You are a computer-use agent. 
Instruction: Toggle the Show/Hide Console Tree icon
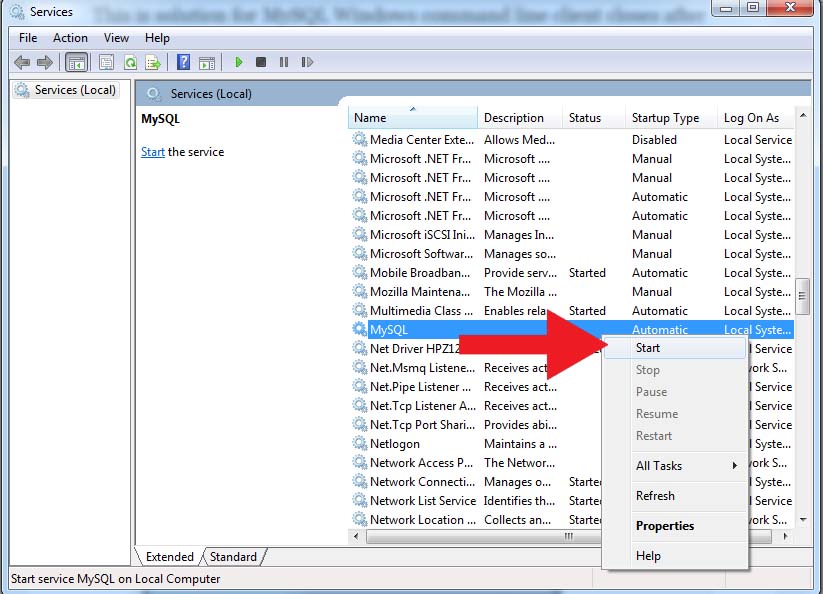click(77, 62)
